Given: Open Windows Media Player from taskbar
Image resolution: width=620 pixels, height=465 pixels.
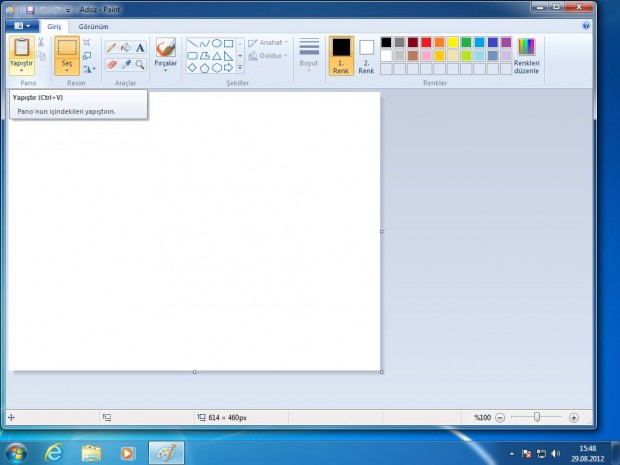Looking at the screenshot, I should point(127,453).
